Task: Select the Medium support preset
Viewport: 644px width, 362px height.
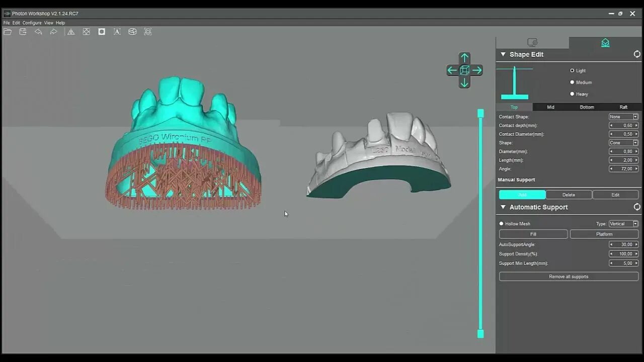Action: [572, 82]
